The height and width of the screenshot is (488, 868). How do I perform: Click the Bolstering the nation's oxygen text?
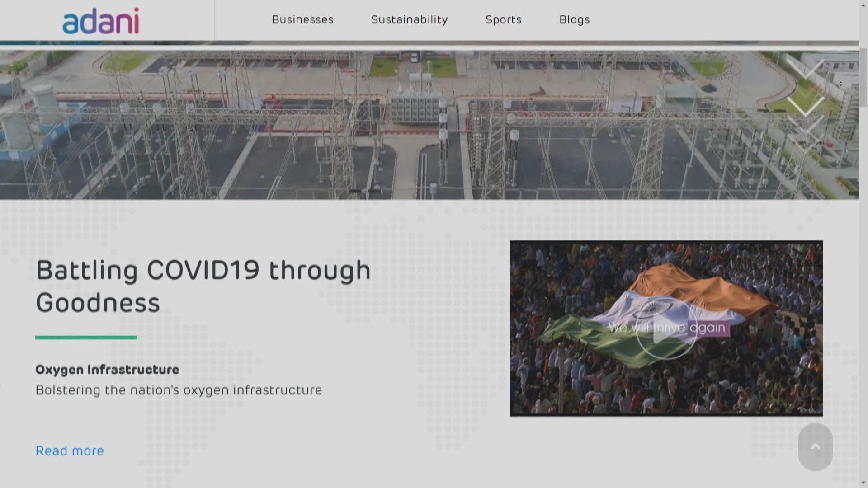coord(179,390)
